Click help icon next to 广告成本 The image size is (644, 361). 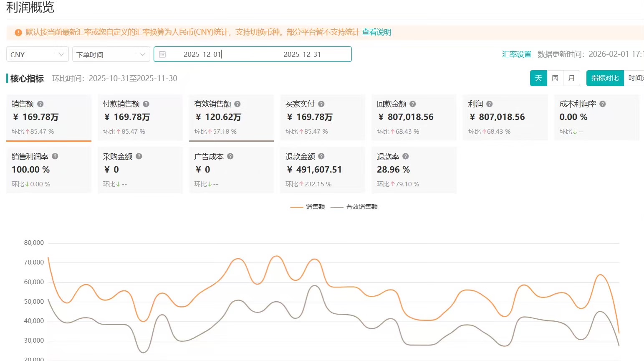pyautogui.click(x=230, y=156)
